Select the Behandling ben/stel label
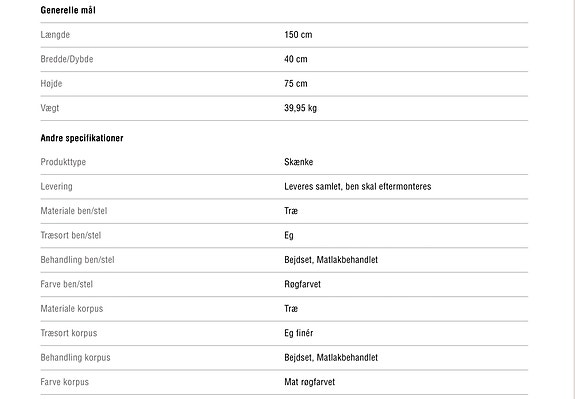Viewport: 575px width, 399px height. [x=77, y=260]
